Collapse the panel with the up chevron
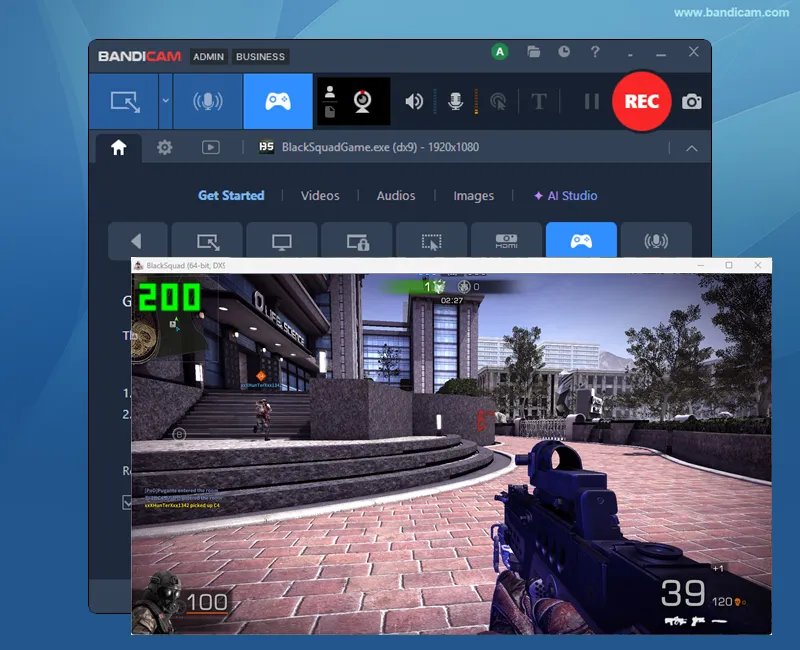800x650 pixels. pos(691,148)
